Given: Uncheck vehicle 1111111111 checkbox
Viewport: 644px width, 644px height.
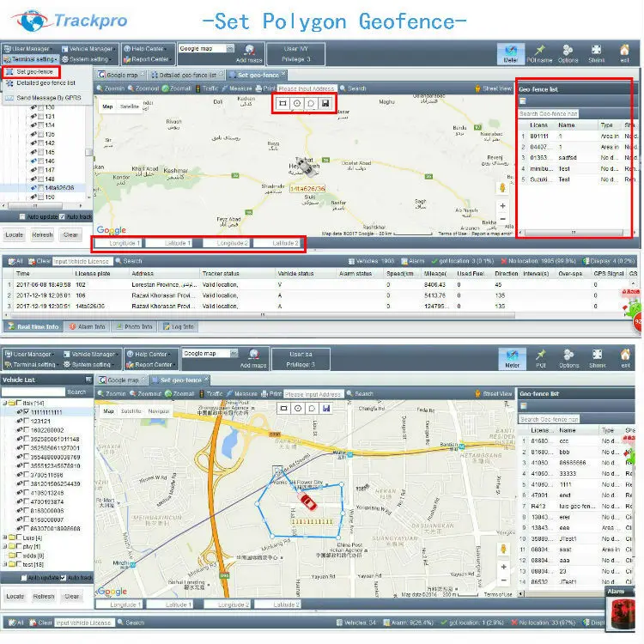Looking at the screenshot, I should pyautogui.click(x=27, y=411).
